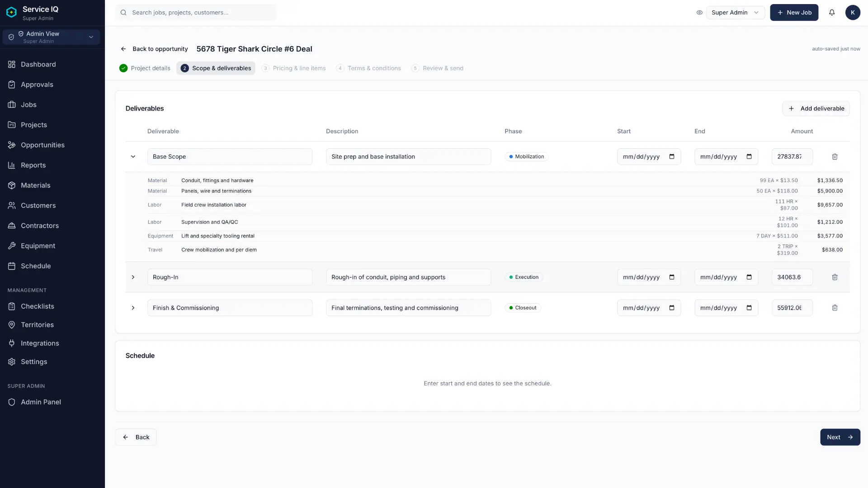Viewport: 868px width, 488px height.
Task: Open Rough-In end date picker icon
Action: (x=749, y=277)
